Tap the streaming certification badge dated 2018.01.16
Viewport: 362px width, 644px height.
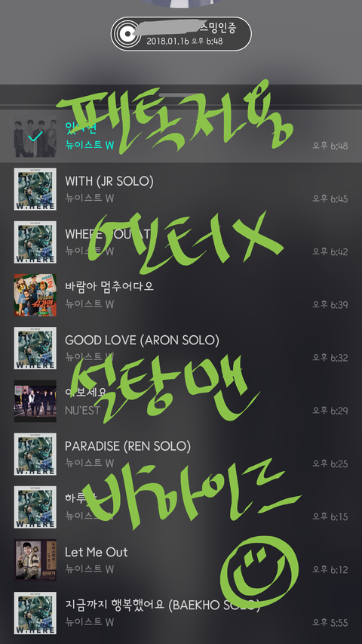pyautogui.click(x=181, y=34)
